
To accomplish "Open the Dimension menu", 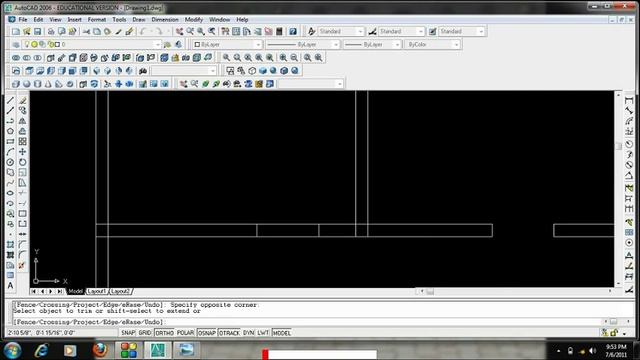I will (165, 20).
